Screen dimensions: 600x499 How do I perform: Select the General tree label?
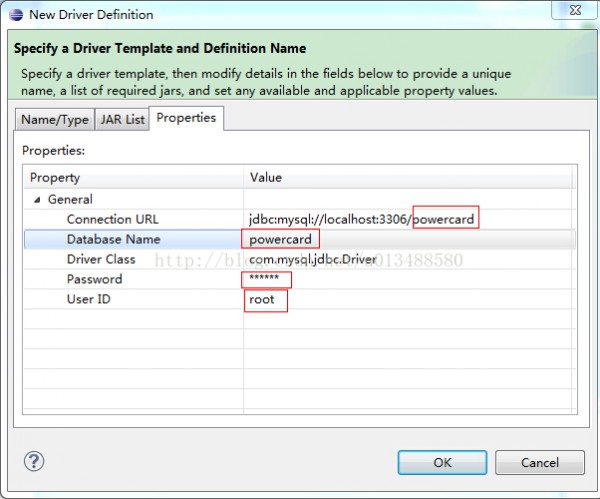point(70,199)
